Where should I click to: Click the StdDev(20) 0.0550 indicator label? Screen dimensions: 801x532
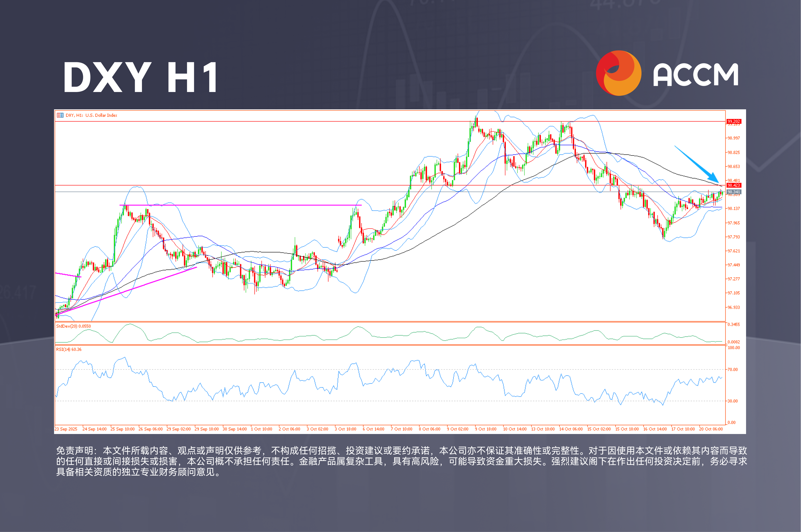[x=73, y=326]
